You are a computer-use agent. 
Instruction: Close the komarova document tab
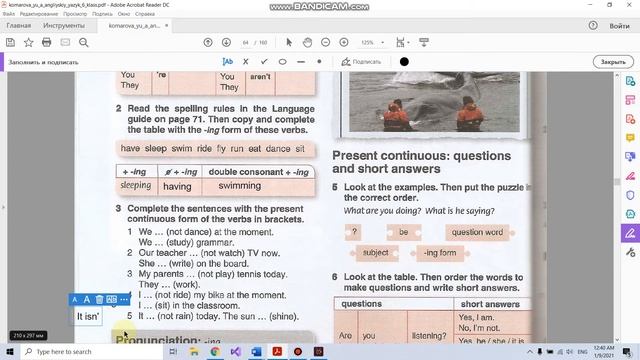pos(167,26)
